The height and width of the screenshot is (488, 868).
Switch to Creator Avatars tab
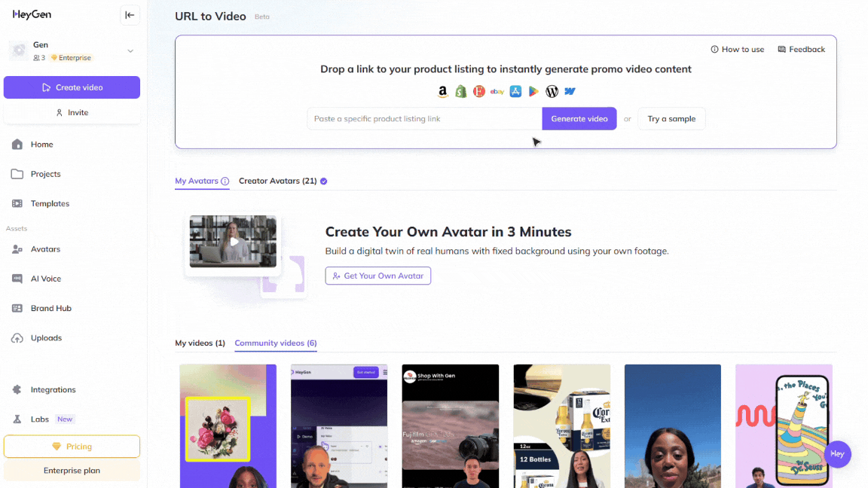pyautogui.click(x=278, y=181)
